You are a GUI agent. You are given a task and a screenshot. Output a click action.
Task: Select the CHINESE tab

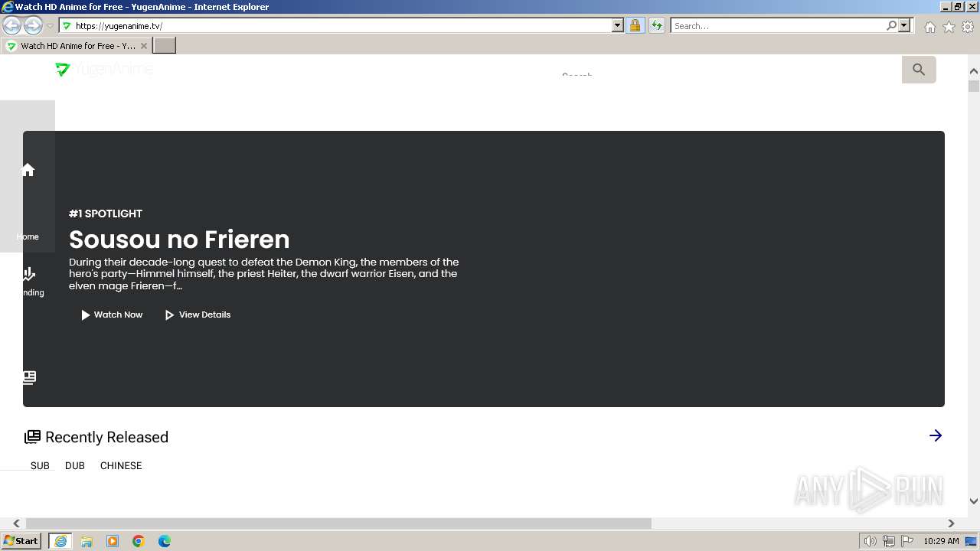coord(121,465)
